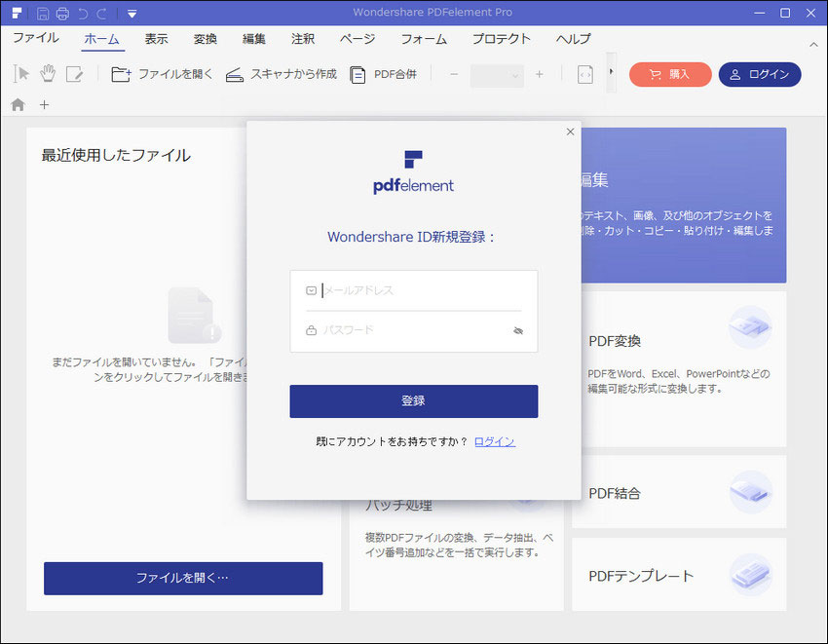Switch to the プロテクト tab
The height and width of the screenshot is (644, 828).
click(501, 39)
